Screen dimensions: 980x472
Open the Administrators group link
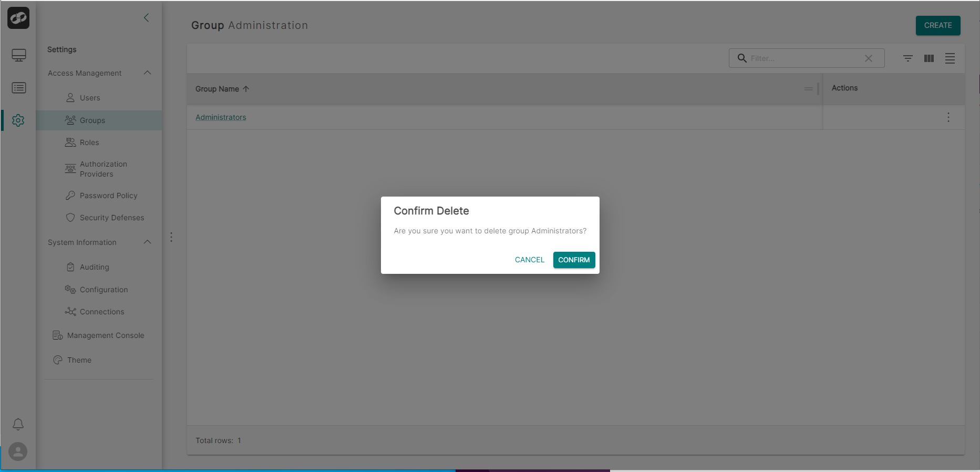coord(221,117)
